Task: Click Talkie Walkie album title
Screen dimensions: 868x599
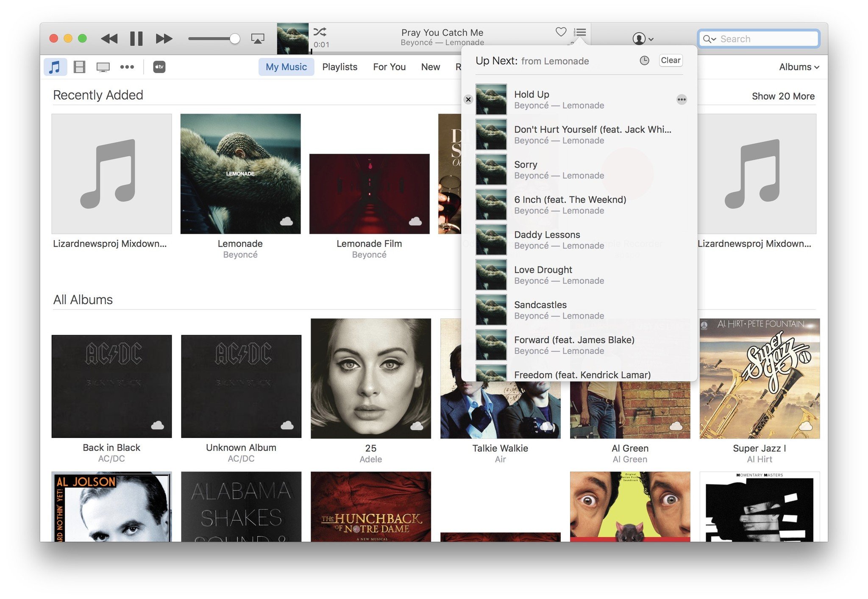Action: pyautogui.click(x=500, y=448)
